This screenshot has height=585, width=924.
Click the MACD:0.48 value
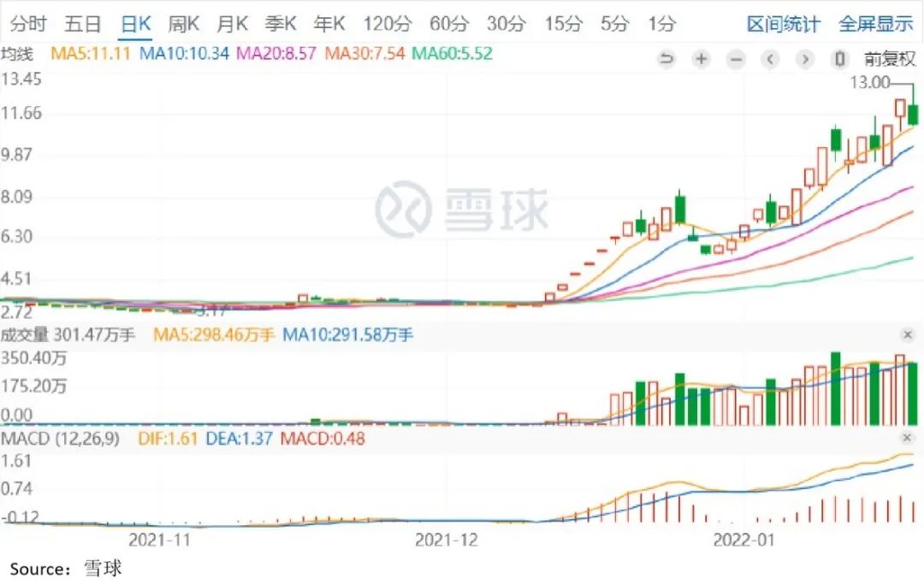(x=323, y=438)
